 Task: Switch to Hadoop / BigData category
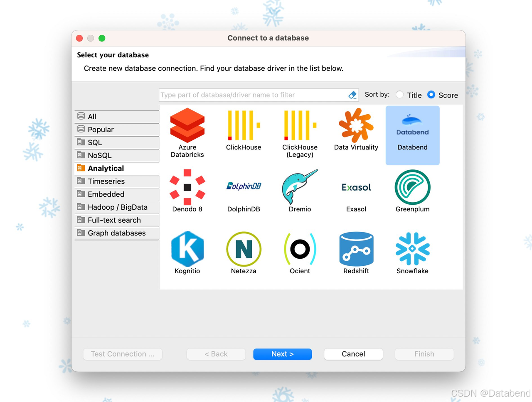pos(117,207)
